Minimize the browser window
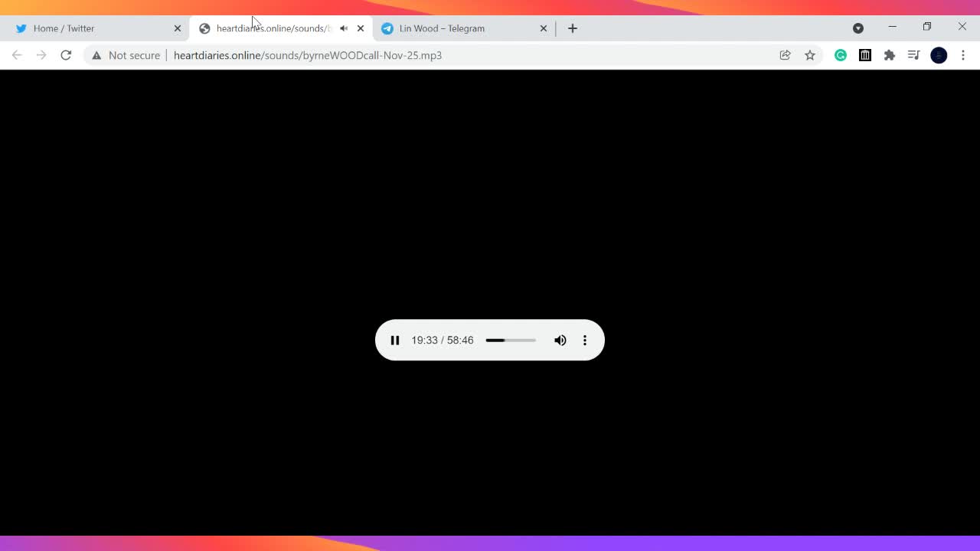980x551 pixels. pyautogui.click(x=892, y=27)
